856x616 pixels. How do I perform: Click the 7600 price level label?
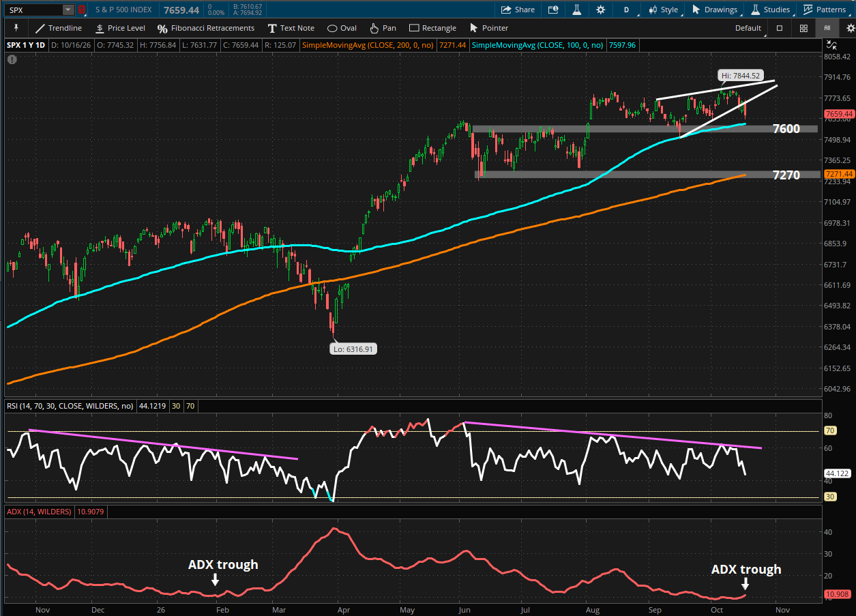[x=786, y=128]
